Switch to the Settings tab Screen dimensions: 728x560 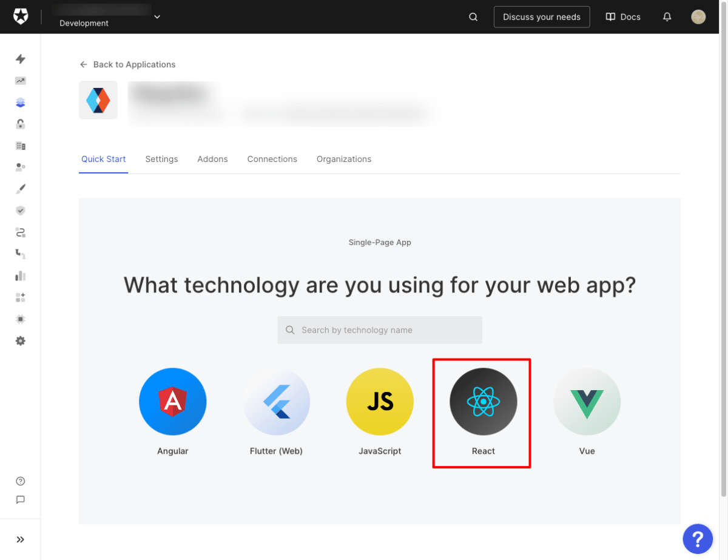(161, 159)
